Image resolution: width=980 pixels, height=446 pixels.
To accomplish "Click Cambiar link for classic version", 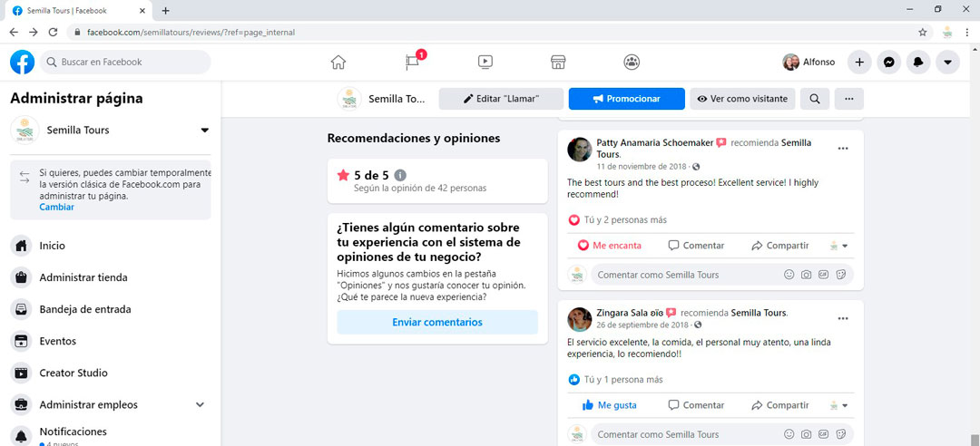I will click(57, 207).
